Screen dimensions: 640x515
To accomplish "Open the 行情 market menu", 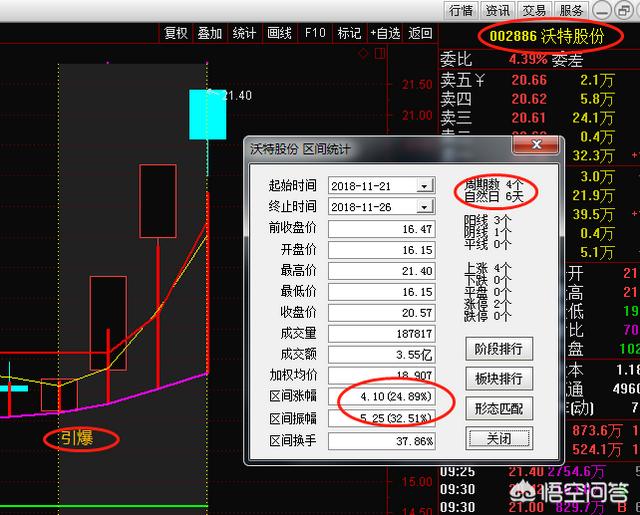I will click(461, 10).
